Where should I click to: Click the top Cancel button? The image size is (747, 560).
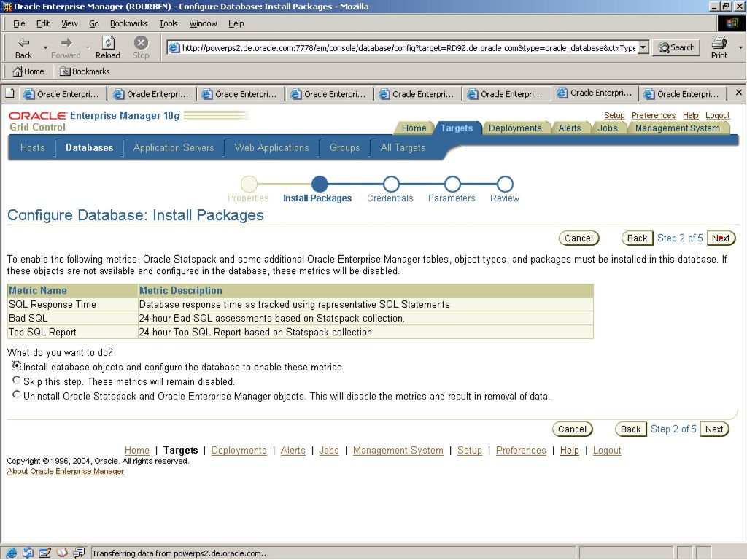578,238
